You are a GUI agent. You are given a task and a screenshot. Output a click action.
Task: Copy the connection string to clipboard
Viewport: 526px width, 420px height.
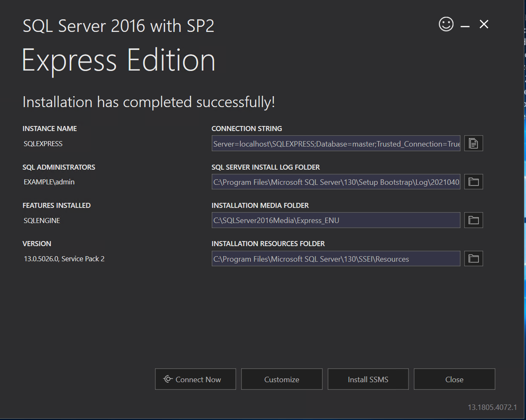coord(473,143)
